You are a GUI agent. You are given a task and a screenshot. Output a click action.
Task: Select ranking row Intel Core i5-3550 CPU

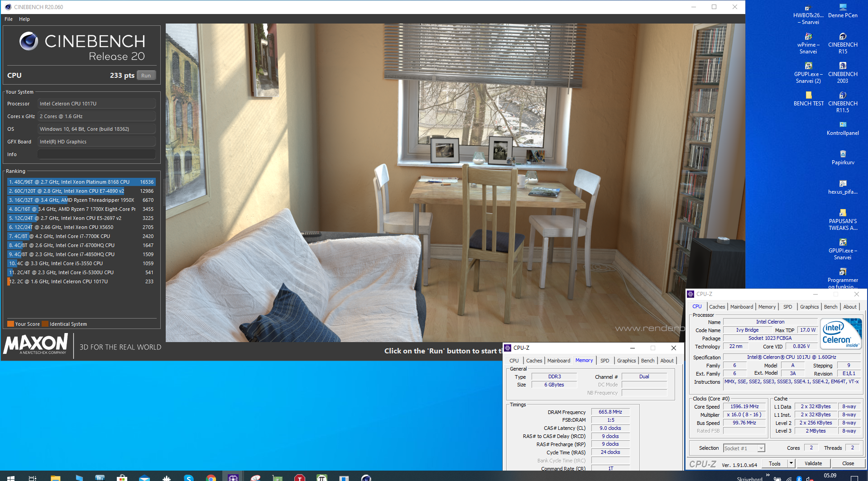tap(82, 263)
